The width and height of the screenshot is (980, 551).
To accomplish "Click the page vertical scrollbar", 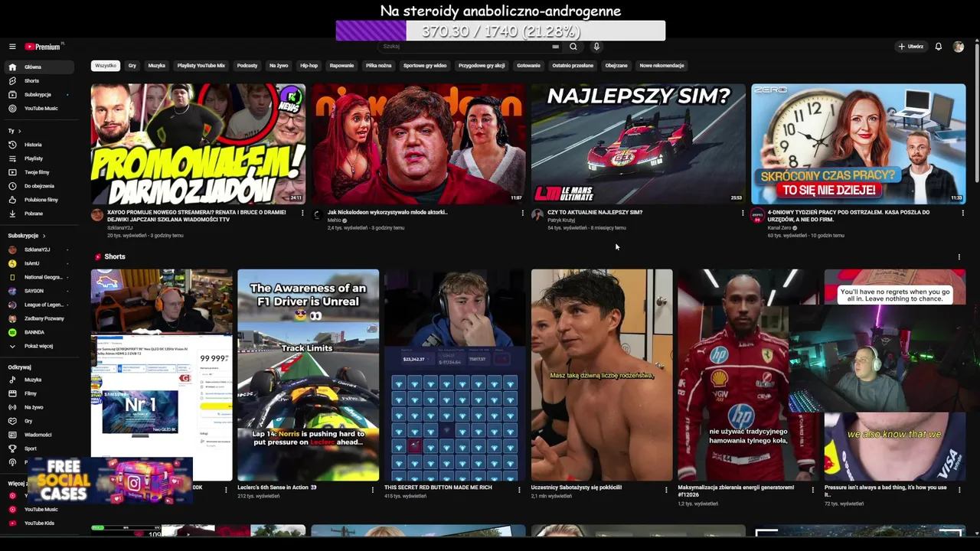I will [976, 115].
